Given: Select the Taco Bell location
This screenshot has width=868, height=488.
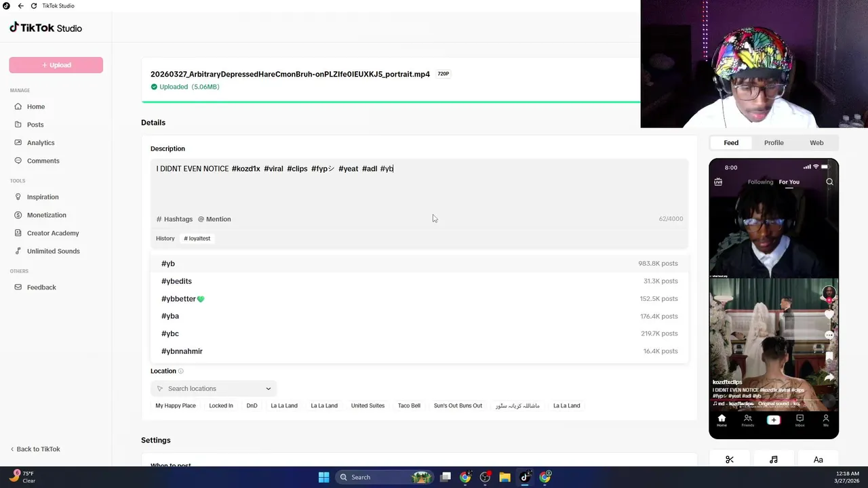Looking at the screenshot, I should [x=409, y=405].
